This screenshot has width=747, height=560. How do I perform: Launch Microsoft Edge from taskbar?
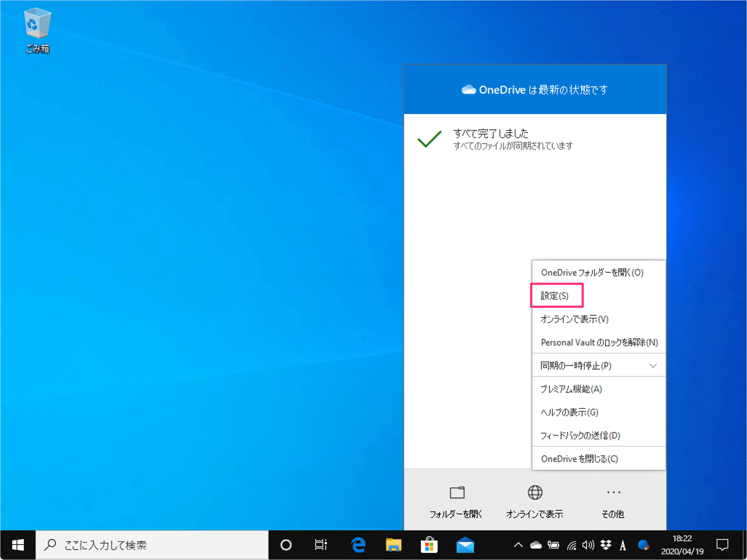(358, 545)
